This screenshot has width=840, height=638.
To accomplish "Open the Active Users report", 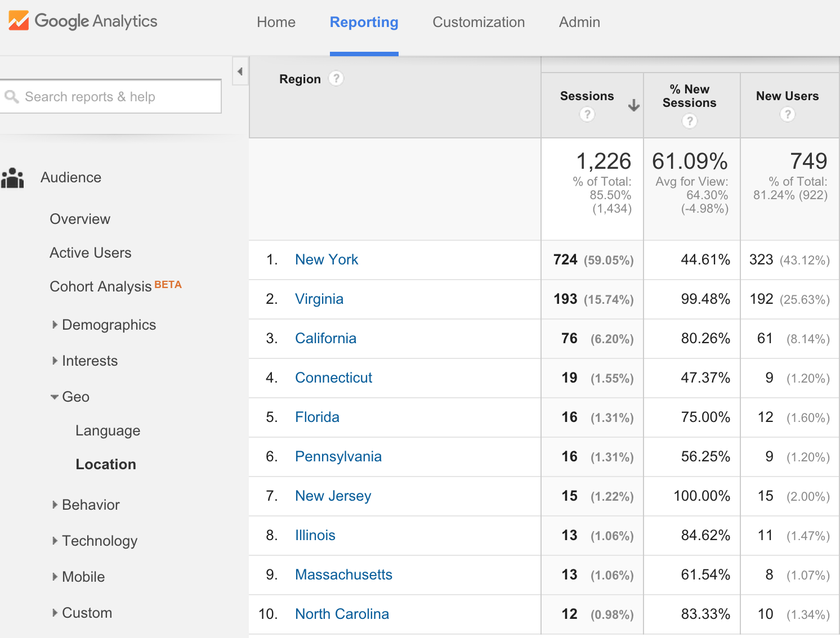I will click(x=91, y=253).
